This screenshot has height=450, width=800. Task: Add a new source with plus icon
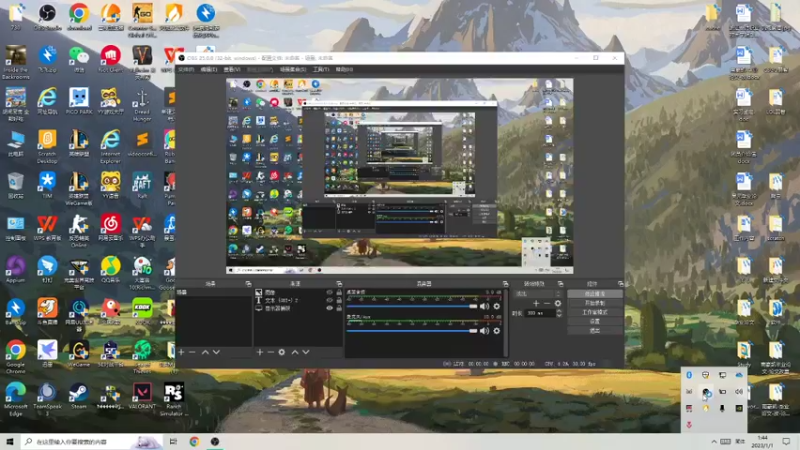[260, 352]
